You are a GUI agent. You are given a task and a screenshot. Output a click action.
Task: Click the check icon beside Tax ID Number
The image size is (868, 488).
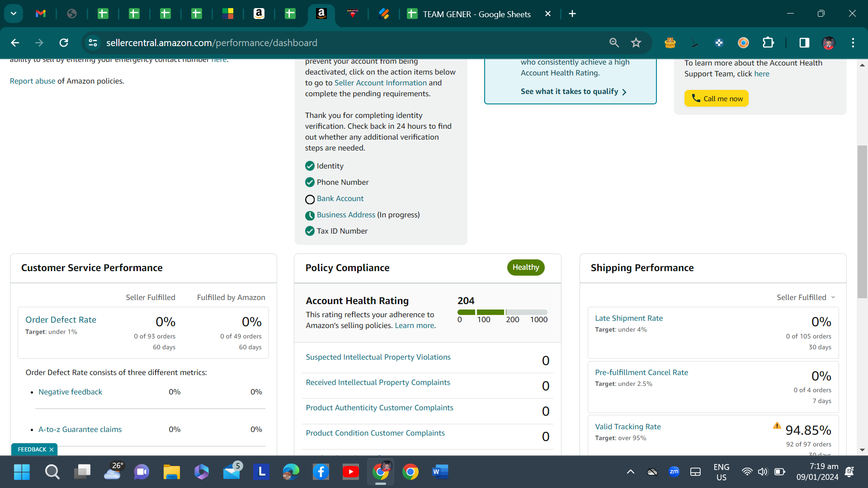pyautogui.click(x=310, y=231)
